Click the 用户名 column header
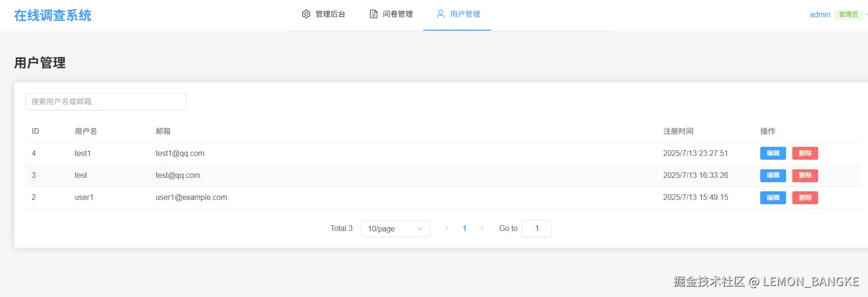This screenshot has width=868, height=297. click(86, 131)
